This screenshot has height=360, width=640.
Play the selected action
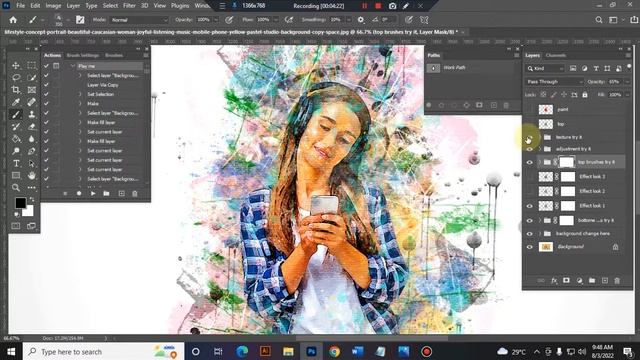point(93,193)
